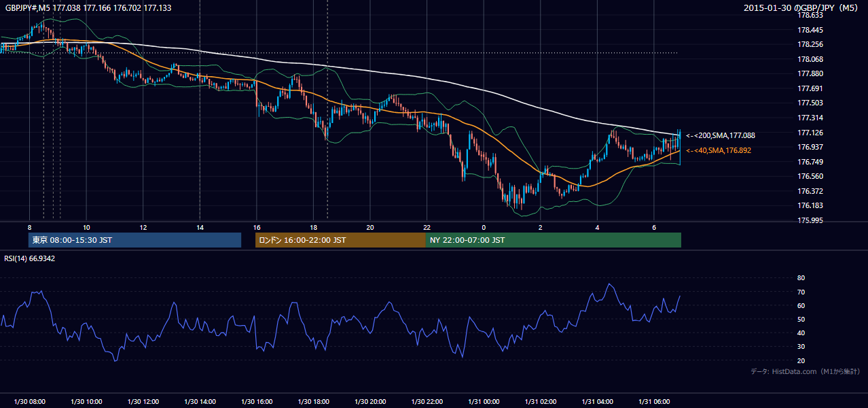Click hour tick 12 under price chart

click(143, 227)
